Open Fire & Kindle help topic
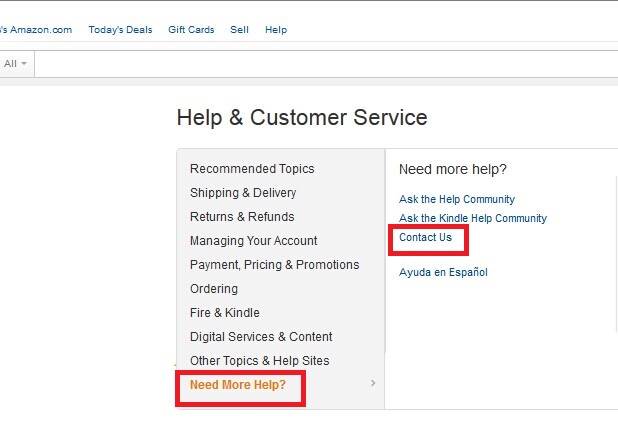The image size is (618, 424). (x=225, y=313)
